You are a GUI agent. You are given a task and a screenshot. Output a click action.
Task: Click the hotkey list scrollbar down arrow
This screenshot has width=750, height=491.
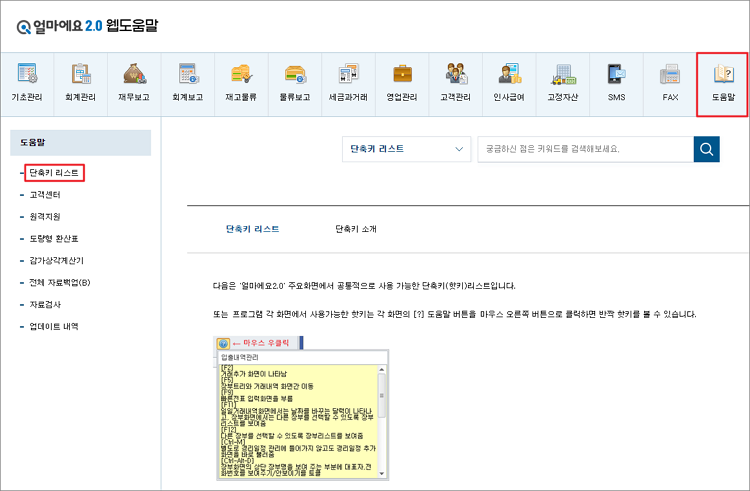(x=382, y=473)
